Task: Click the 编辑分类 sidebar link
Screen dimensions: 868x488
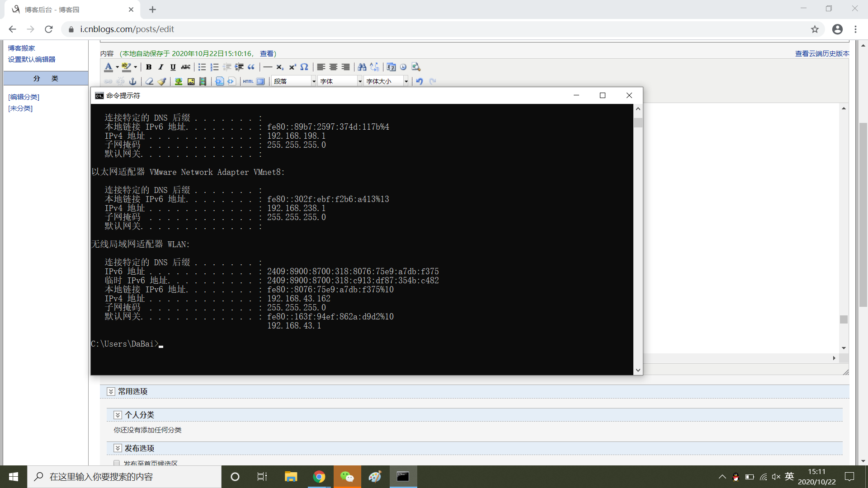Action: coord(24,97)
